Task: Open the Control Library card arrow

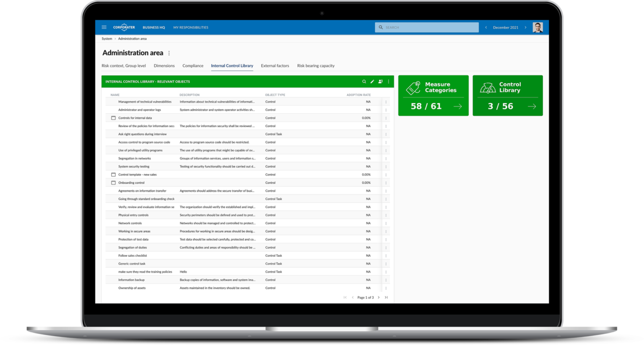Action: [532, 106]
